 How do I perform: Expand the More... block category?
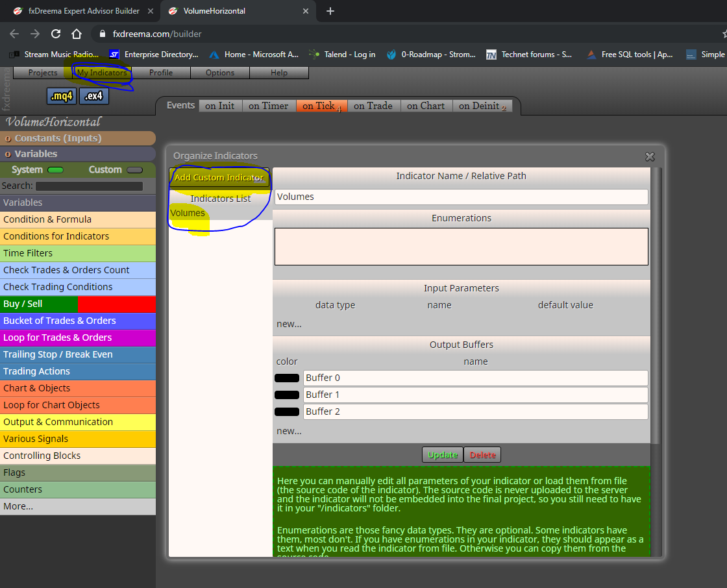point(78,506)
